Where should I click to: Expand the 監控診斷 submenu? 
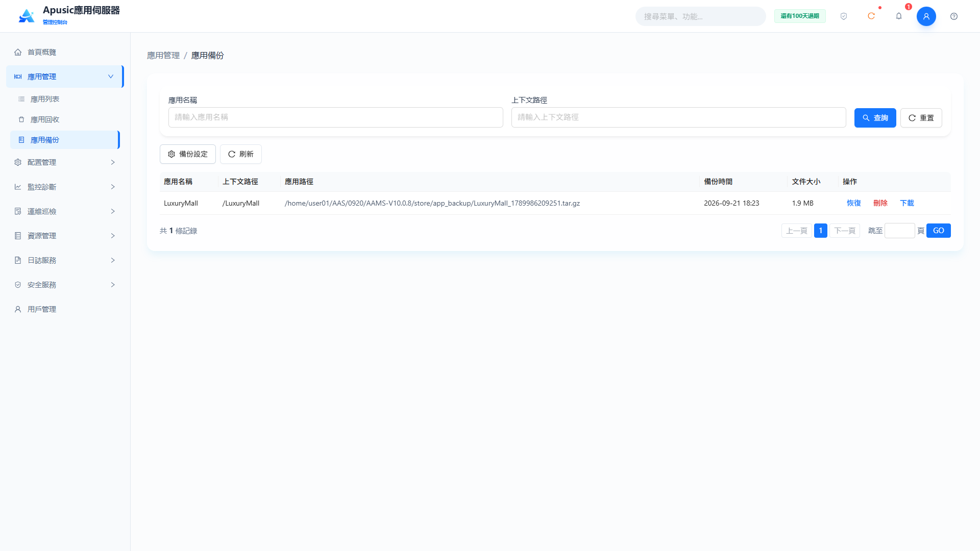pyautogui.click(x=65, y=187)
